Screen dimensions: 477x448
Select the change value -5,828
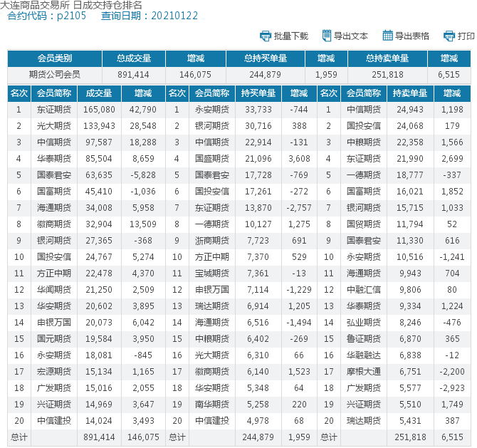143,175
